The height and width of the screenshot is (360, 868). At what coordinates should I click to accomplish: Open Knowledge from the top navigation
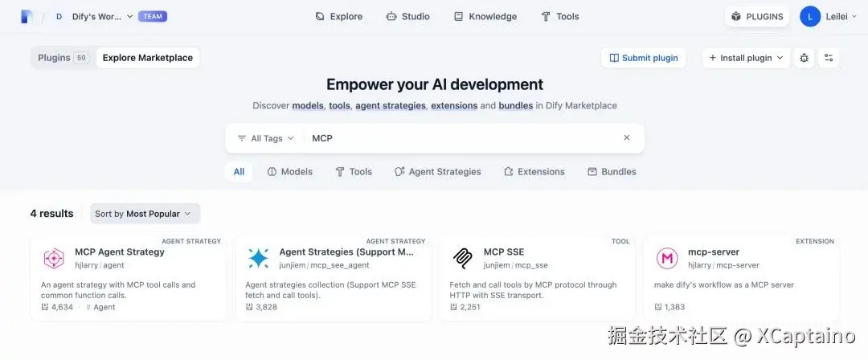coord(485,16)
